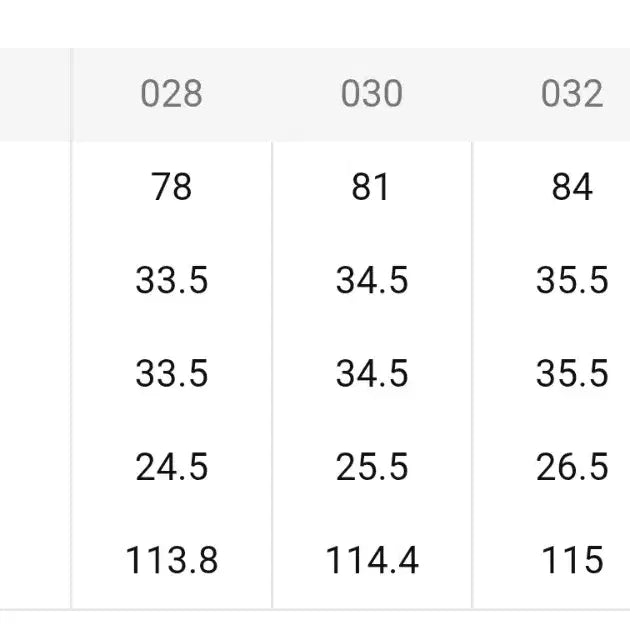Screen dimensions: 630x630
Task: Select the 26.5 measurement cell
Action: 571,467
